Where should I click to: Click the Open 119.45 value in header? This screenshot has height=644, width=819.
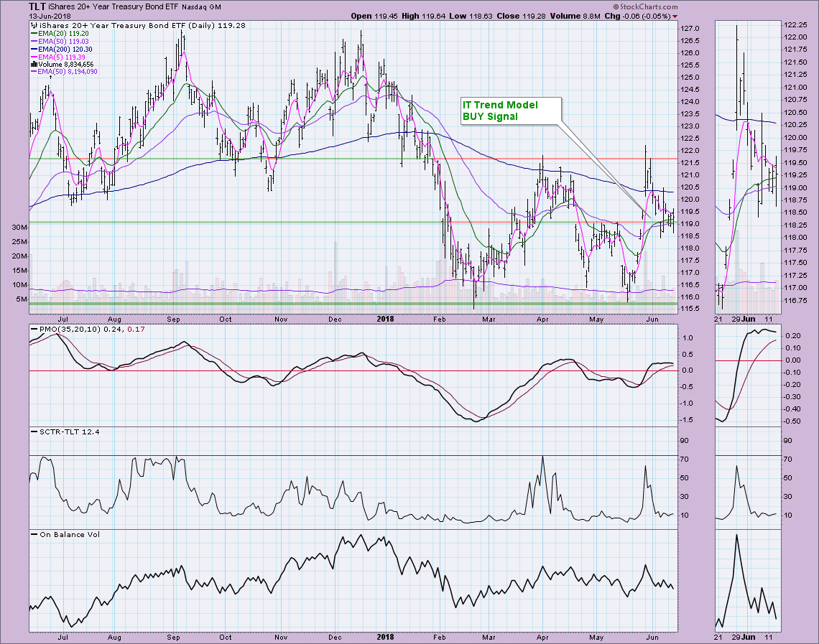(374, 17)
